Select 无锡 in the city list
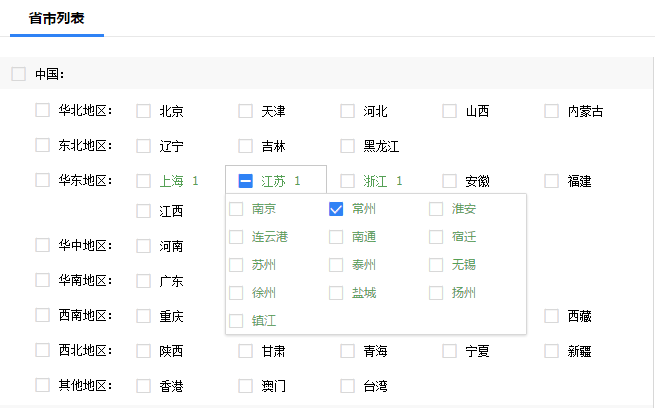 click(436, 265)
